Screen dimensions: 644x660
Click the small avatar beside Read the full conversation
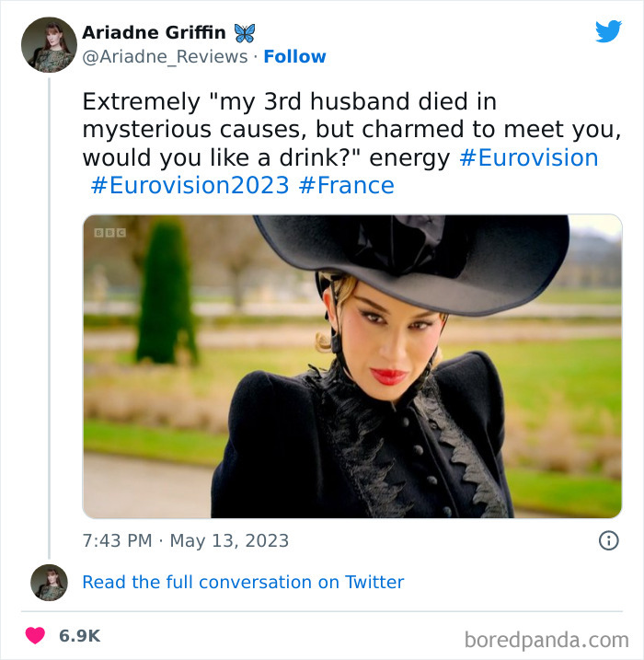pyautogui.click(x=49, y=582)
